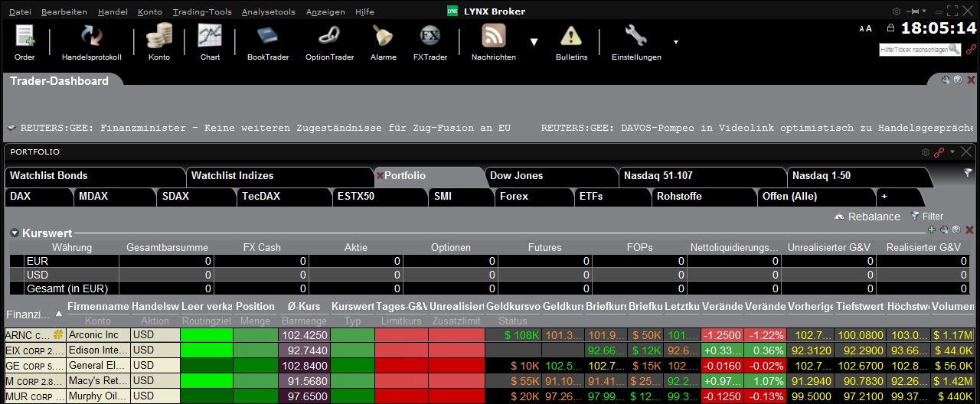Toggle red link icon beside ticker search

[971, 49]
